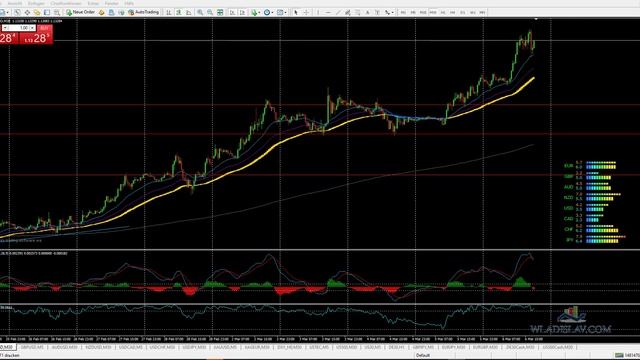Viewport: 640px width, 360px height.
Task: Switch to the AUDUSD,M30 chart tab
Action: 64,347
